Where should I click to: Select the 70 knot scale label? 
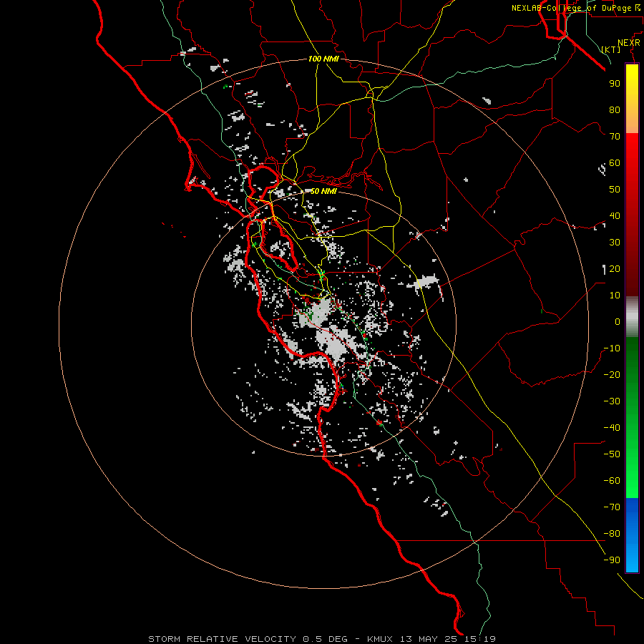tap(615, 137)
